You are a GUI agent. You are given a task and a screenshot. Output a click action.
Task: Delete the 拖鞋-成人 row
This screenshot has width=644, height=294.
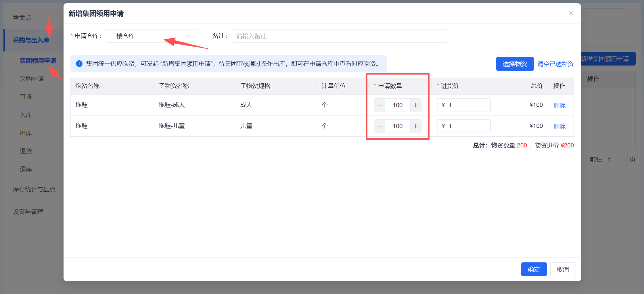(x=559, y=105)
